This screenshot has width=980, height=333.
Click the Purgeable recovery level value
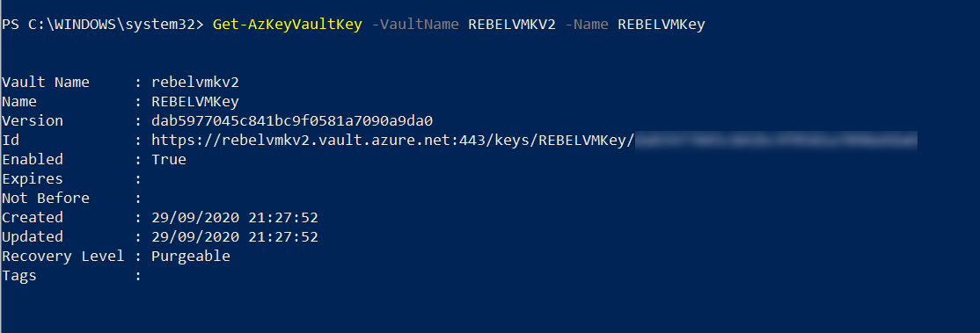tap(191, 257)
